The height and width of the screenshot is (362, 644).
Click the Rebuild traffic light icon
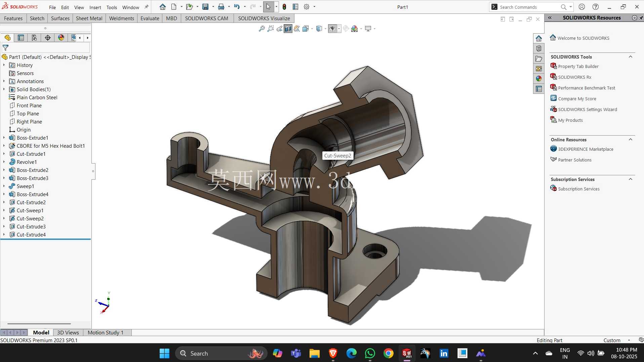(284, 7)
